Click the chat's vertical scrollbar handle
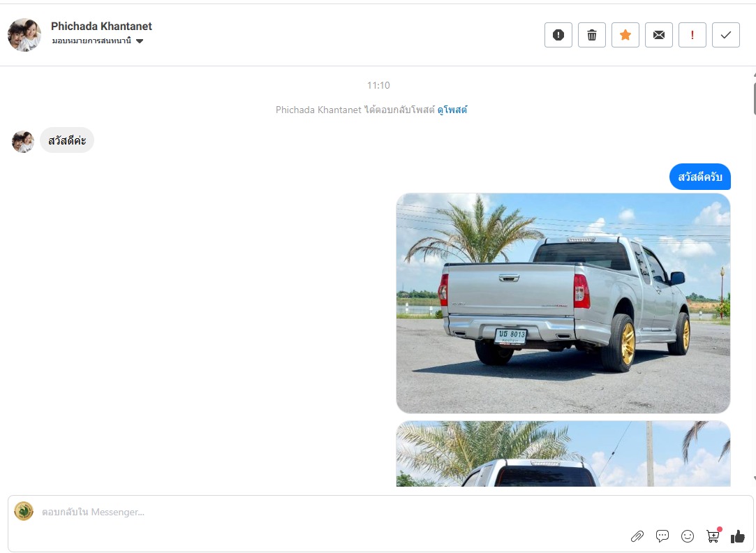The height and width of the screenshot is (553, 756). click(x=754, y=99)
